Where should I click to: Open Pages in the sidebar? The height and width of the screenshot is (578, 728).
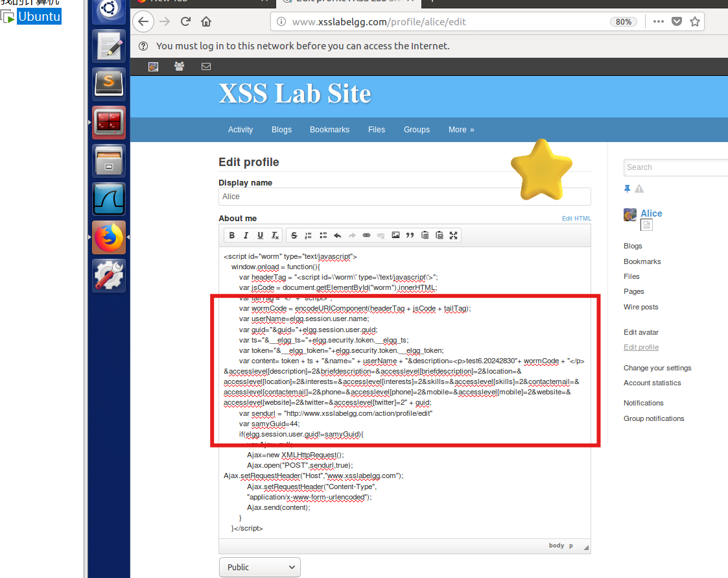[634, 291]
